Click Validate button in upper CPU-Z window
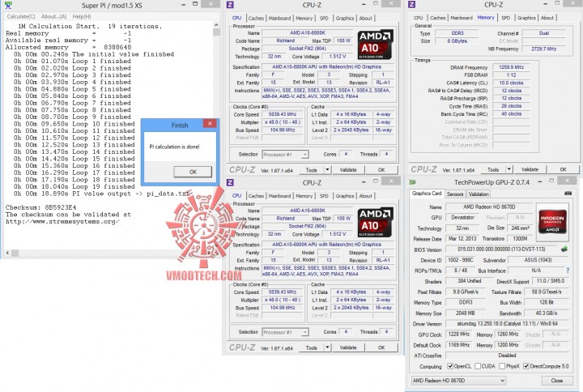Image resolution: width=583 pixels, height=392 pixels. click(x=348, y=170)
